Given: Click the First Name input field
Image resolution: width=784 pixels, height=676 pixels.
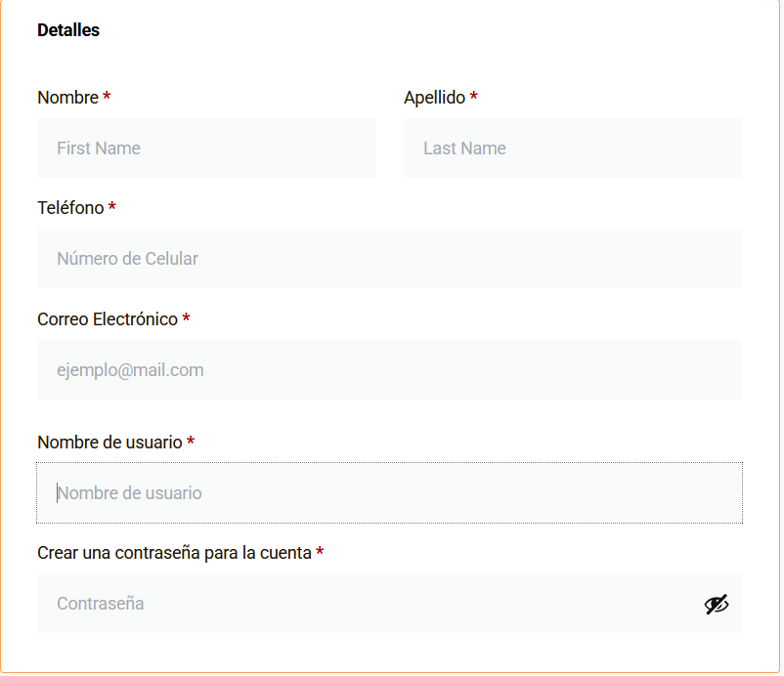Looking at the screenshot, I should click(x=206, y=148).
